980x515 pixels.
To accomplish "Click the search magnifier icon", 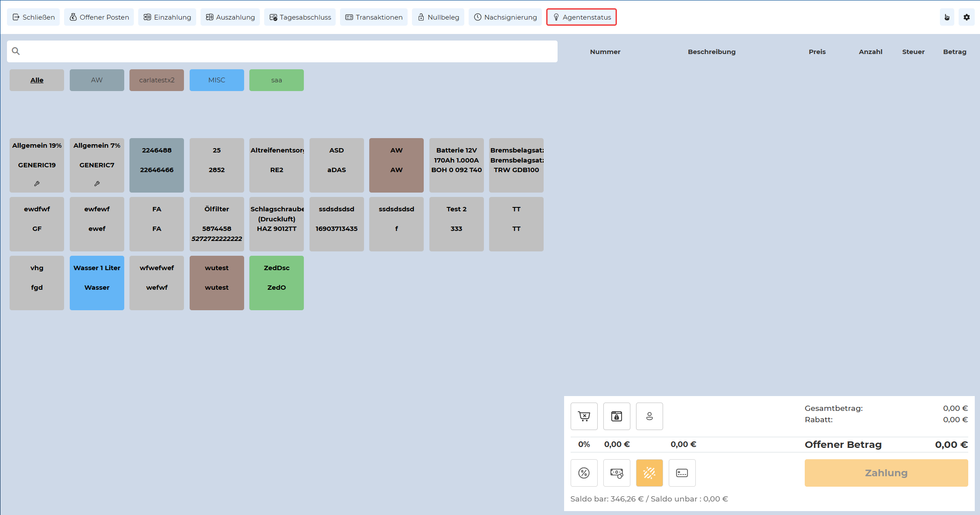I will pyautogui.click(x=16, y=51).
